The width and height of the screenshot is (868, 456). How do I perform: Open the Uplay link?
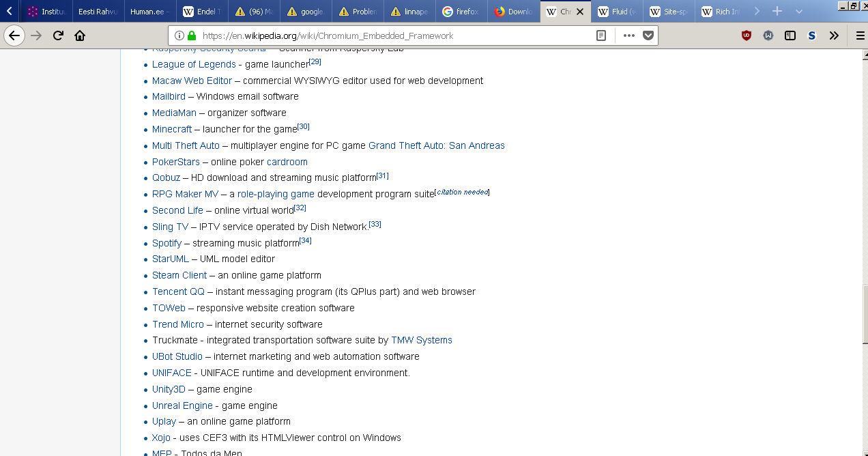point(164,421)
